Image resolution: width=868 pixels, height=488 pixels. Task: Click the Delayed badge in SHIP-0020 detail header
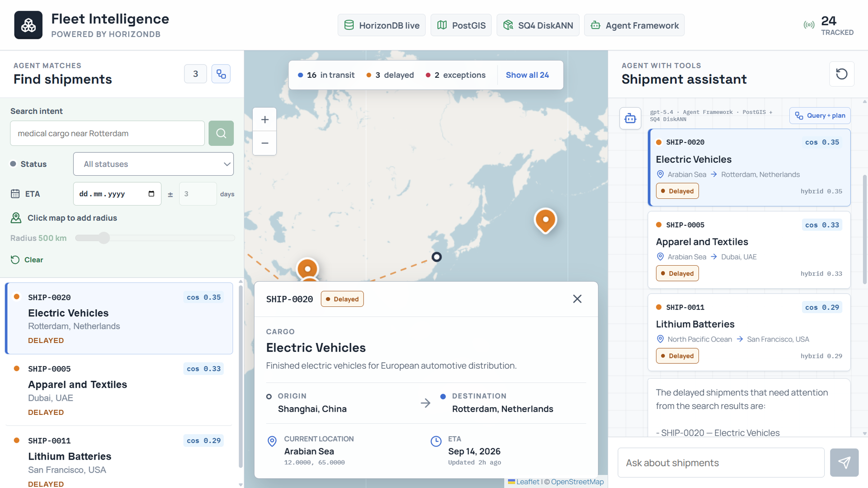coord(342,299)
